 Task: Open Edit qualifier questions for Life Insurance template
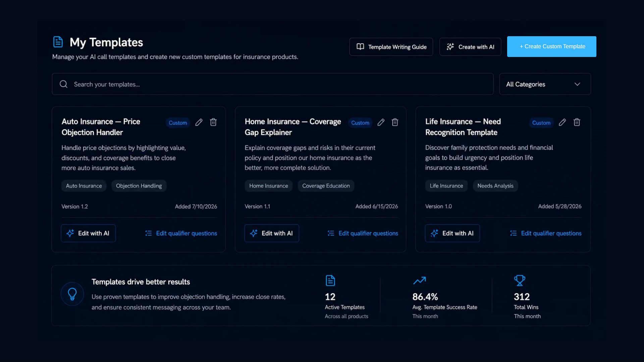(x=546, y=233)
